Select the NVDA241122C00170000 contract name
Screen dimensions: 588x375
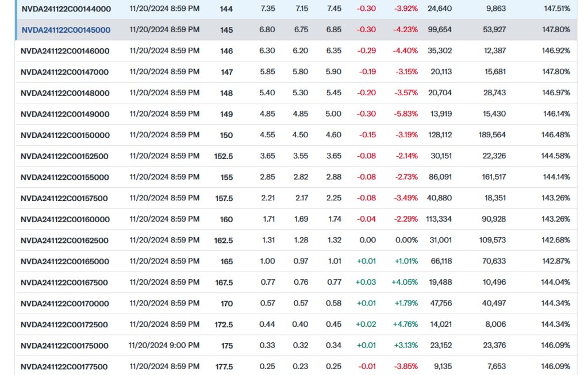[64, 303]
